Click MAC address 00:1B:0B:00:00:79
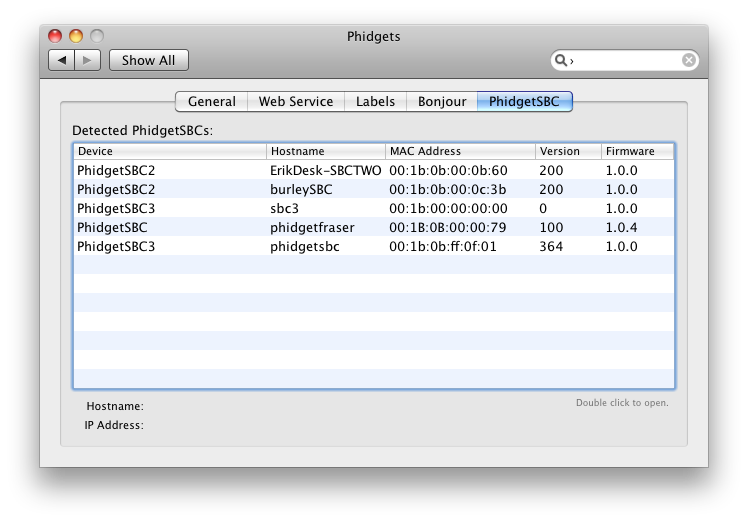 [448, 228]
